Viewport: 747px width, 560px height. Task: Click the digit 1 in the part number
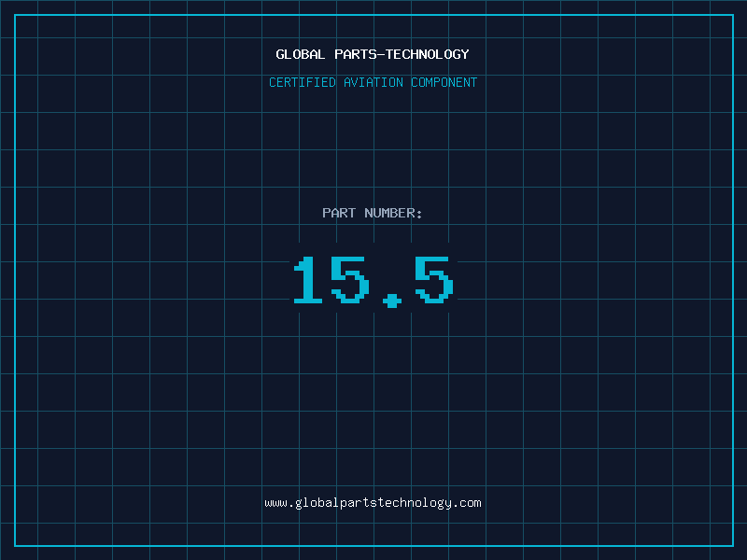click(308, 281)
